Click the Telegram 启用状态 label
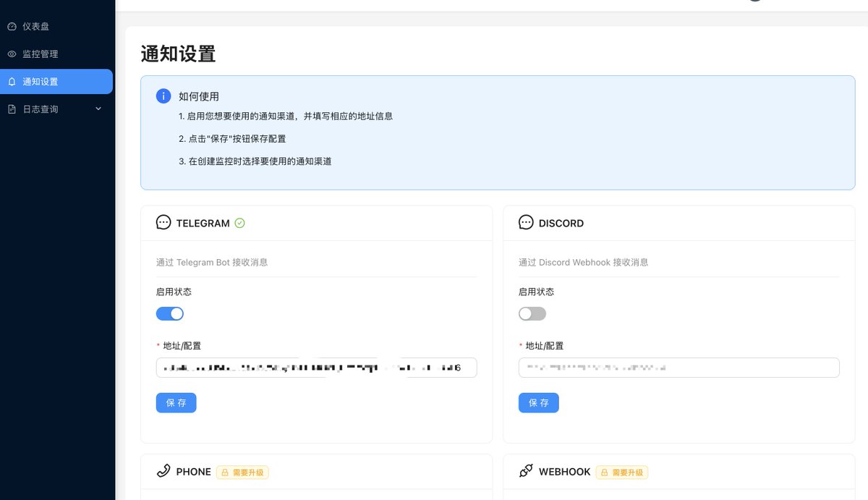Screen dimensions: 868x500 [x=174, y=292]
